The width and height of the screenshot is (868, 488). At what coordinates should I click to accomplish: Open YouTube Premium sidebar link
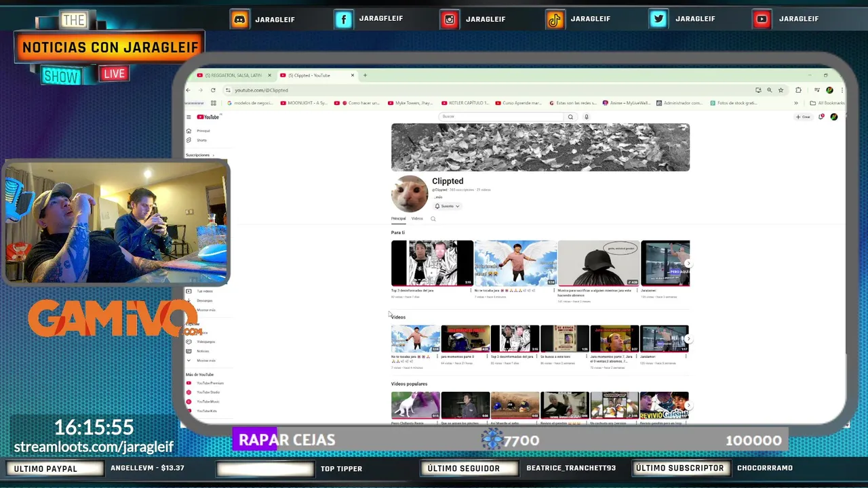point(205,383)
